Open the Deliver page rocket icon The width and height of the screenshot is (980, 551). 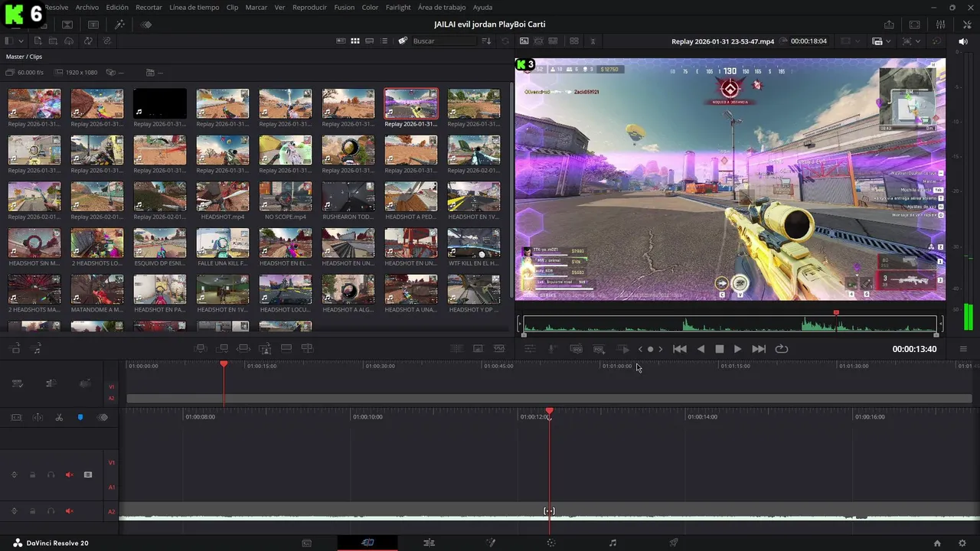(x=674, y=543)
